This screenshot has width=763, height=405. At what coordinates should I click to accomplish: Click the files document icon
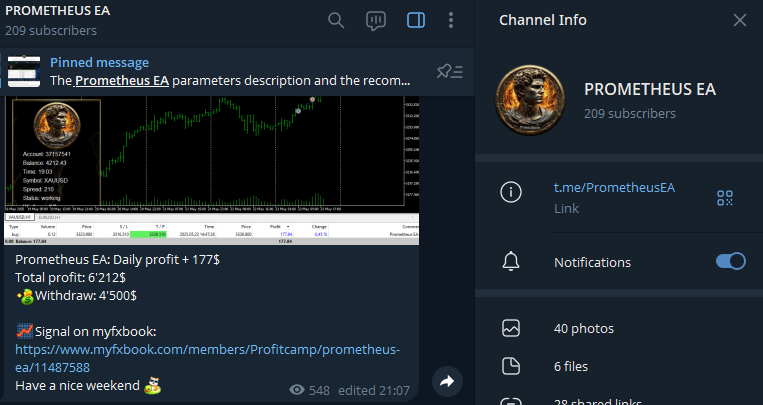pos(511,366)
